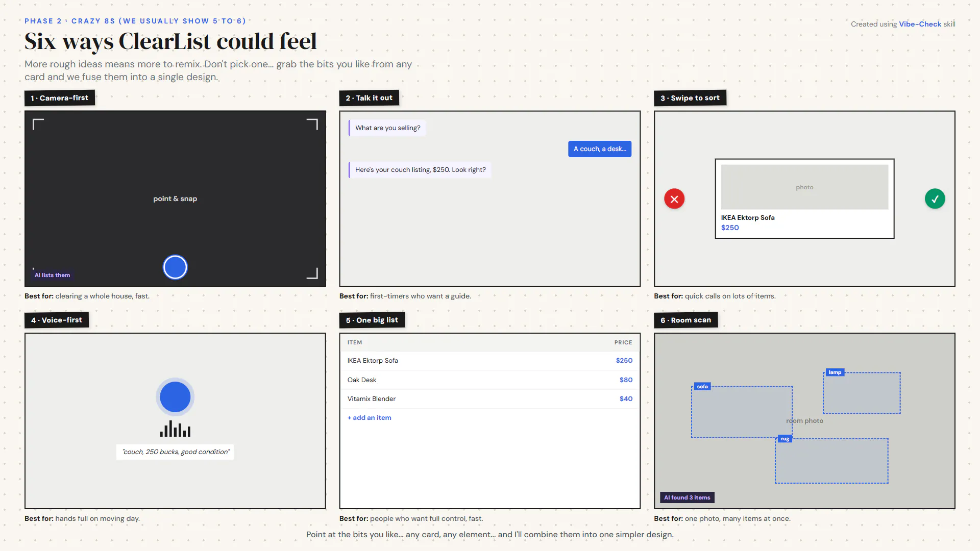Click the audio waveform bars icon
The image size is (980, 551).
175,429
